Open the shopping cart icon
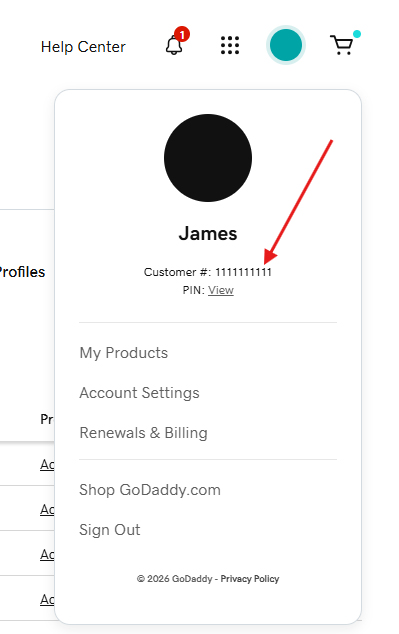This screenshot has height=634, width=399. pos(343,44)
